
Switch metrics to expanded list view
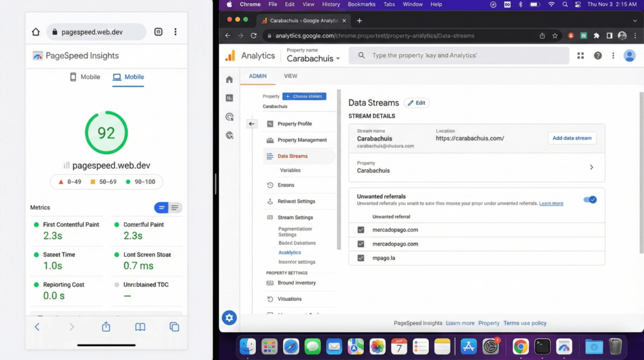point(175,208)
